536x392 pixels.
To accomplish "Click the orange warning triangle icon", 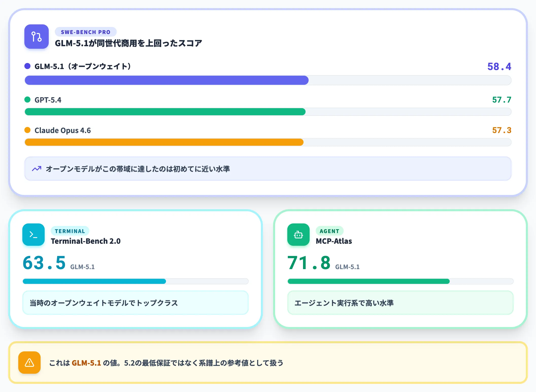I will click(x=29, y=363).
